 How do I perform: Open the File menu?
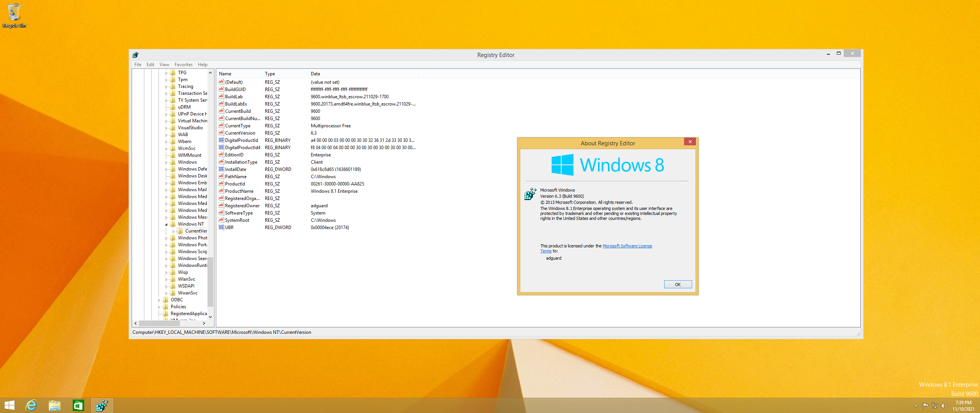[138, 65]
